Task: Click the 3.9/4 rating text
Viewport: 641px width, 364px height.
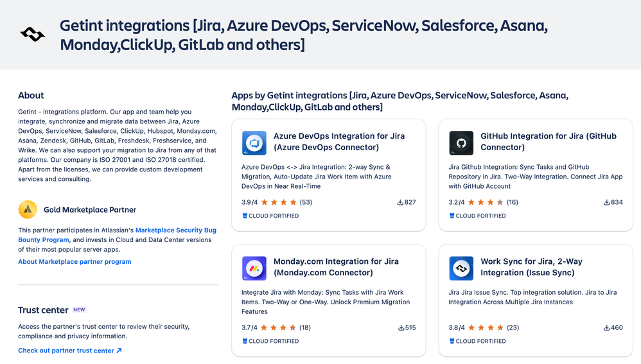Action: click(x=250, y=202)
